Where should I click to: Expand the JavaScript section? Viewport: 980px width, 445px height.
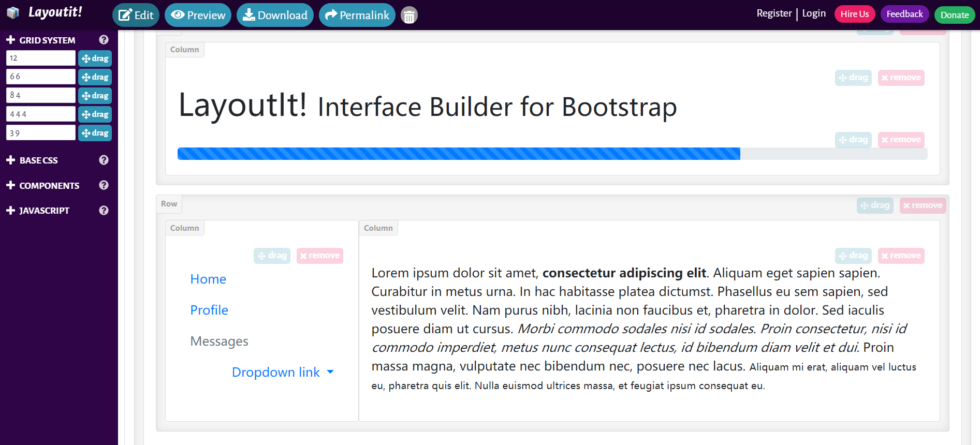[38, 211]
